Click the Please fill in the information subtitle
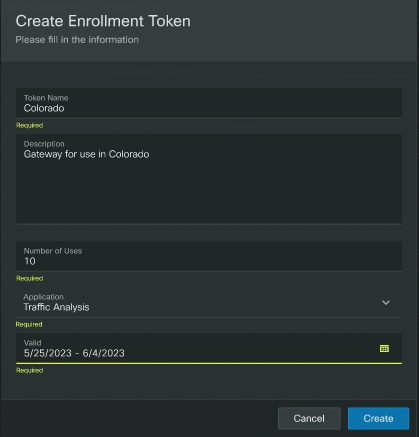The image size is (419, 437). coord(77,40)
